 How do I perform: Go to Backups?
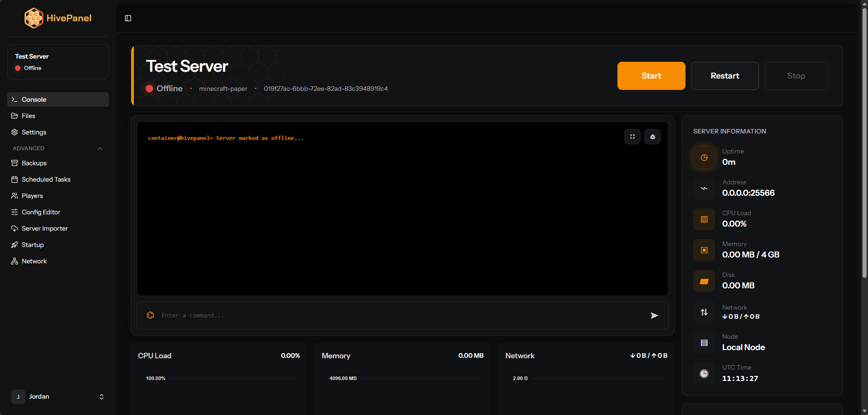click(x=58, y=163)
